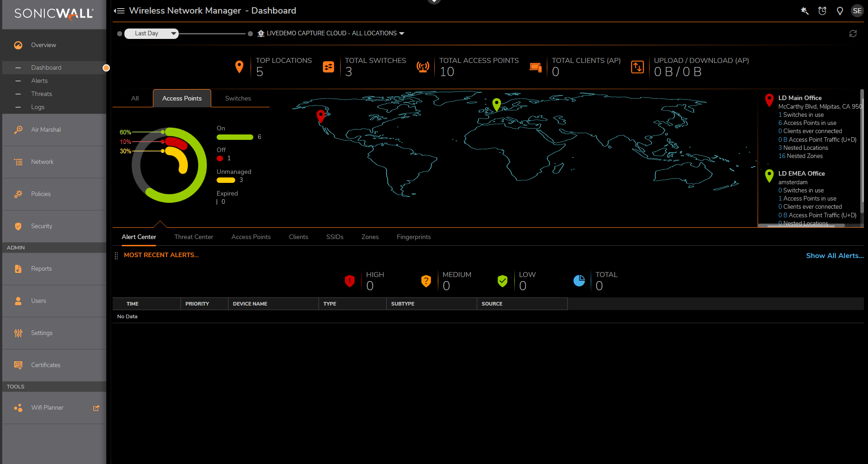Viewport: 868px width, 464px height.
Task: Click the Settings sliders icon
Action: pyautogui.click(x=18, y=333)
